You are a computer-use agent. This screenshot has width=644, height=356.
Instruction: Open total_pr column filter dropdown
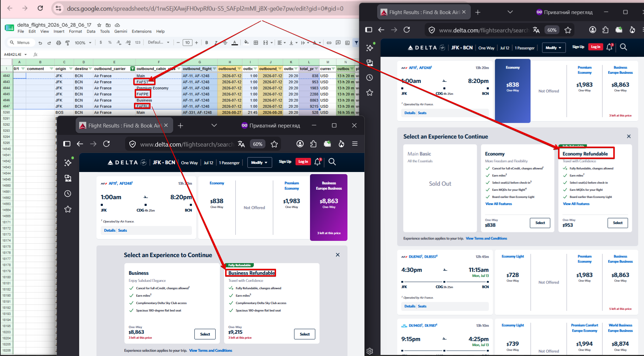coord(316,69)
